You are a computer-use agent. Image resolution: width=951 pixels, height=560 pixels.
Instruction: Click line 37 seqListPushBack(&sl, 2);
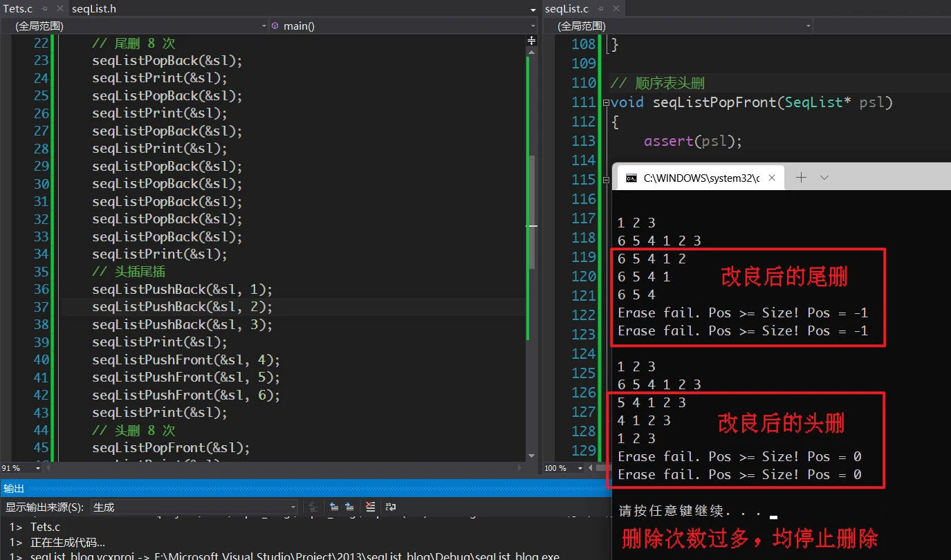183,306
